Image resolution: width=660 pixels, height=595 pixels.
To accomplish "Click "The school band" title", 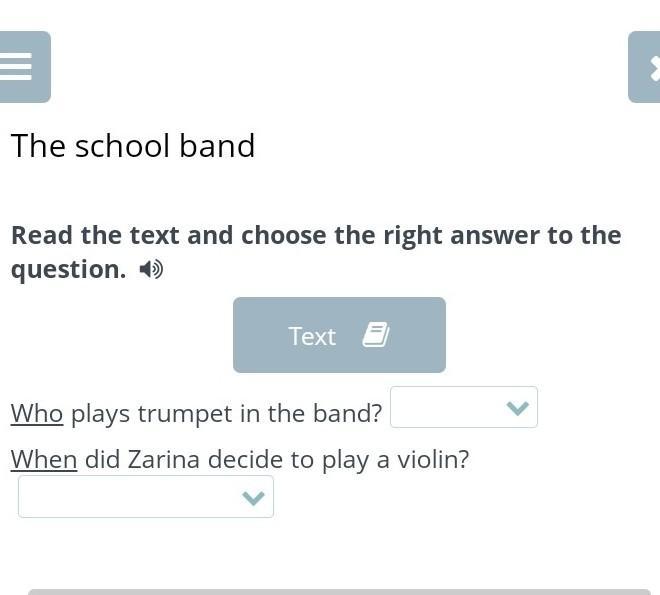I will click(133, 146).
